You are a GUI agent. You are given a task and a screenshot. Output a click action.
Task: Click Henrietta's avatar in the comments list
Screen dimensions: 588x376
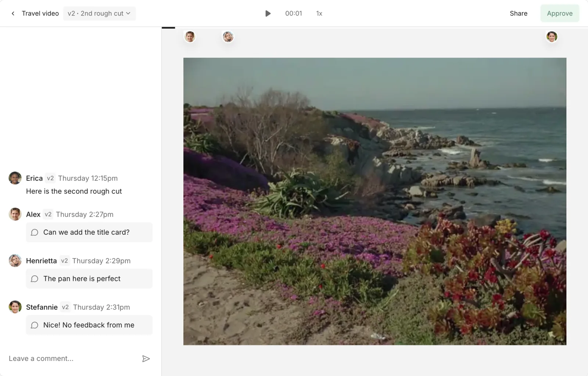[15, 261]
